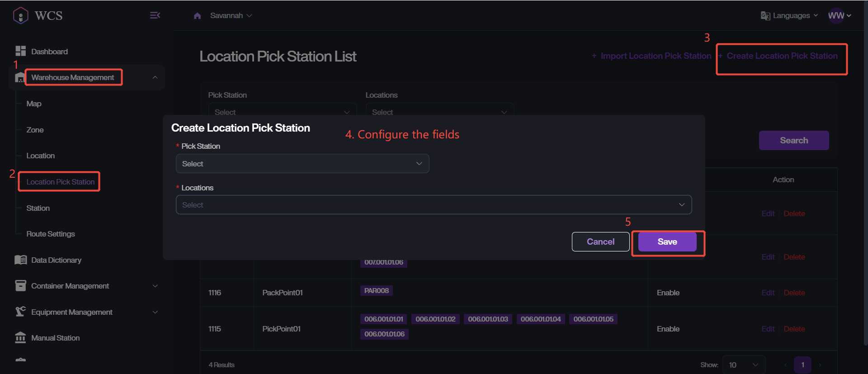Open the Languages selector
The width and height of the screenshot is (868, 374).
click(790, 16)
